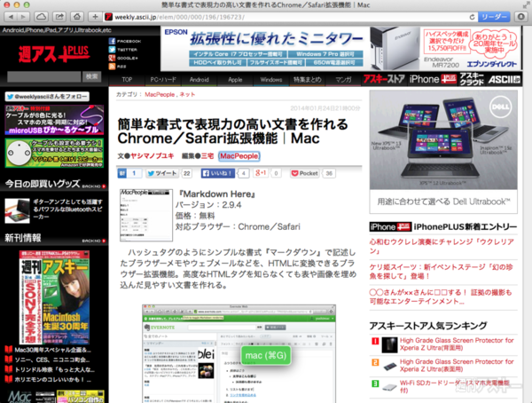Open the ケリ姫スイーツ entry link

(441, 272)
